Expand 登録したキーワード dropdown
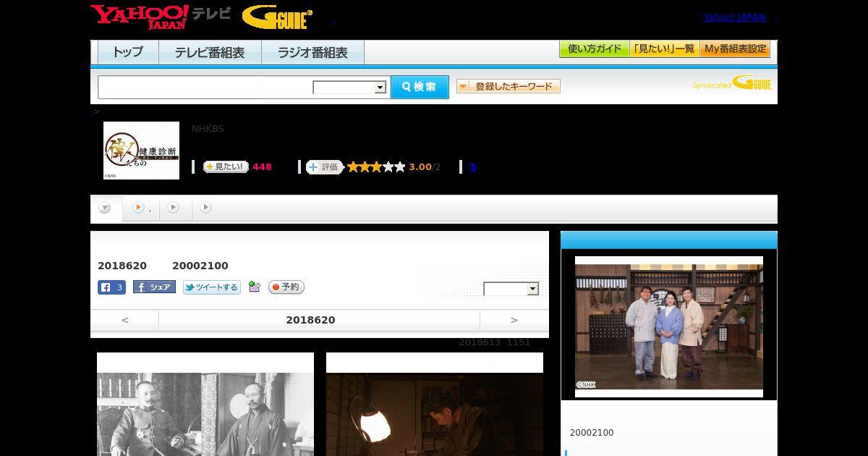The height and width of the screenshot is (456, 868). point(509,86)
